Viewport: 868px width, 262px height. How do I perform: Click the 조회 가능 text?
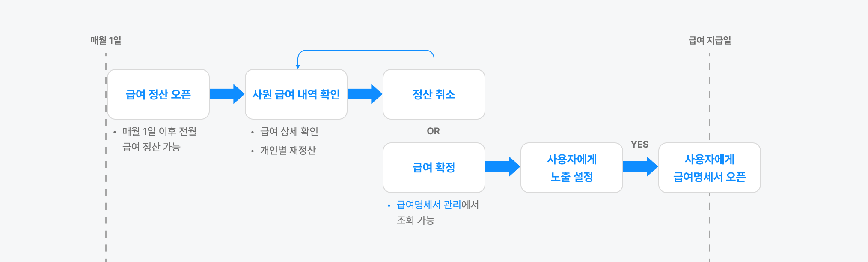[x=416, y=220]
